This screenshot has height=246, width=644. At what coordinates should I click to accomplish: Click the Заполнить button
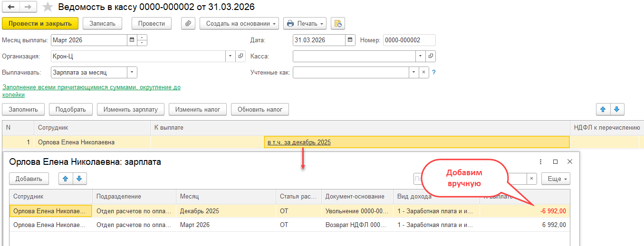23,109
